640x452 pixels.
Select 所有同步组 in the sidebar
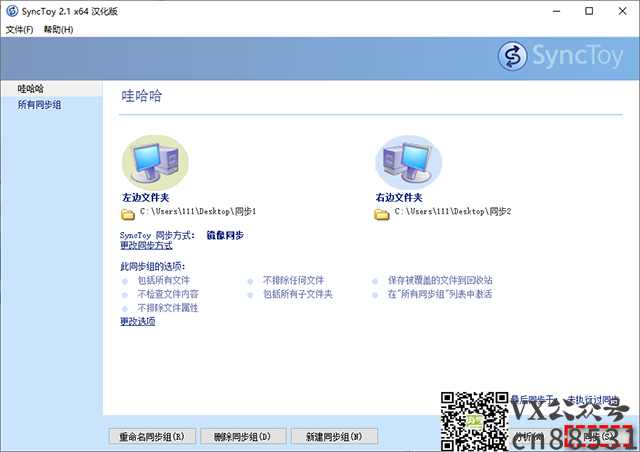coord(39,105)
